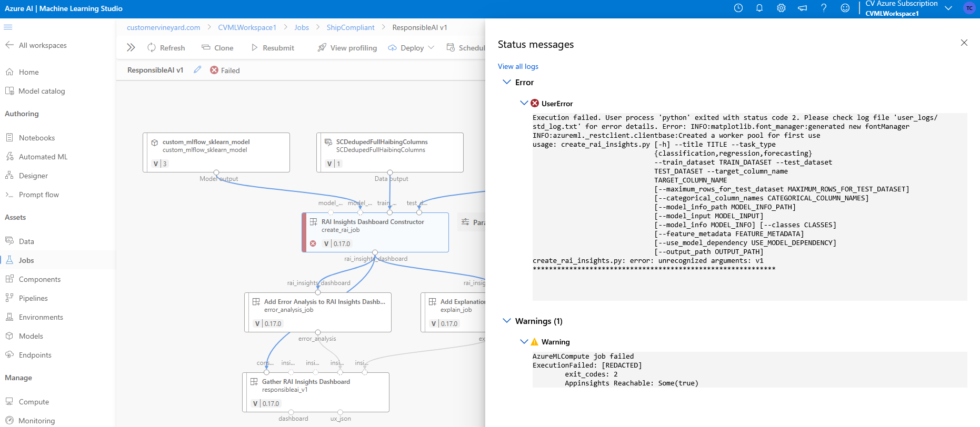The width and height of the screenshot is (980, 427).
Task: Click the Compute monitor icon
Action: click(9, 401)
